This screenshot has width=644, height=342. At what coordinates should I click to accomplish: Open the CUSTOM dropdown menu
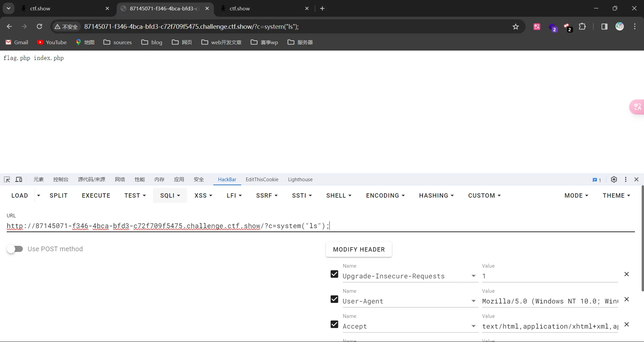[484, 196]
